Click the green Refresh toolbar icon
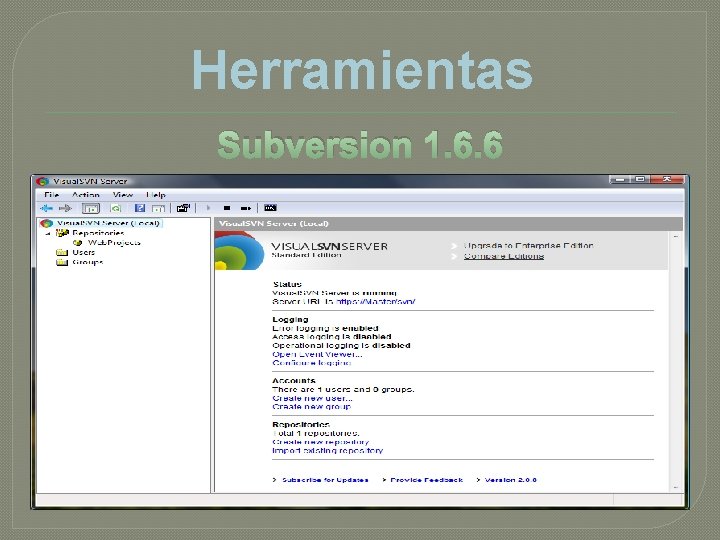Viewport: 720px width, 540px height. pyautogui.click(x=116, y=208)
